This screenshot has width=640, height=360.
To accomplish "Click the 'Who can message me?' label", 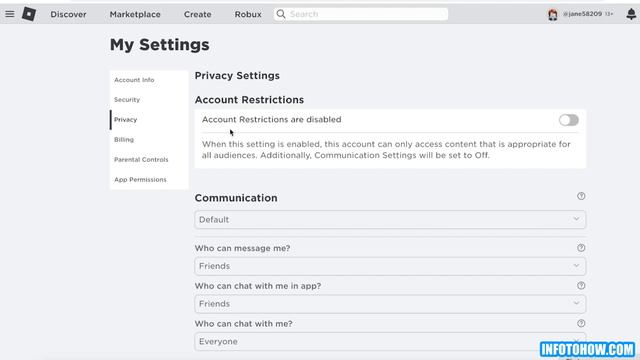I will point(242,248).
